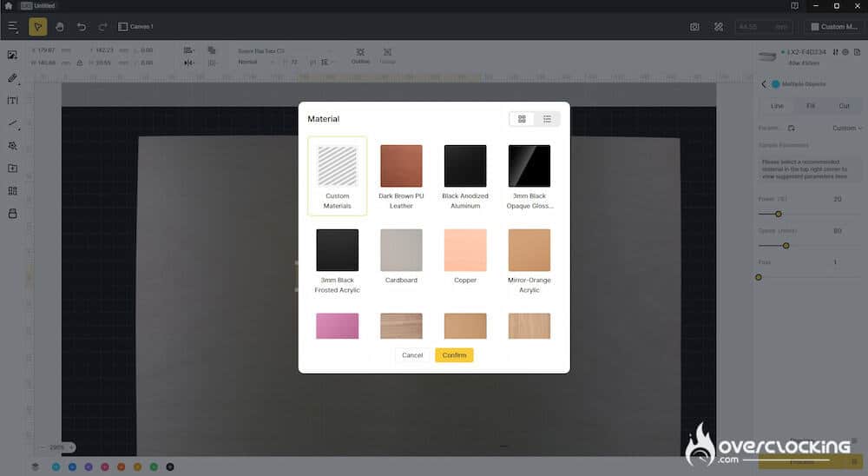Open the layers stack icon

coord(36,467)
